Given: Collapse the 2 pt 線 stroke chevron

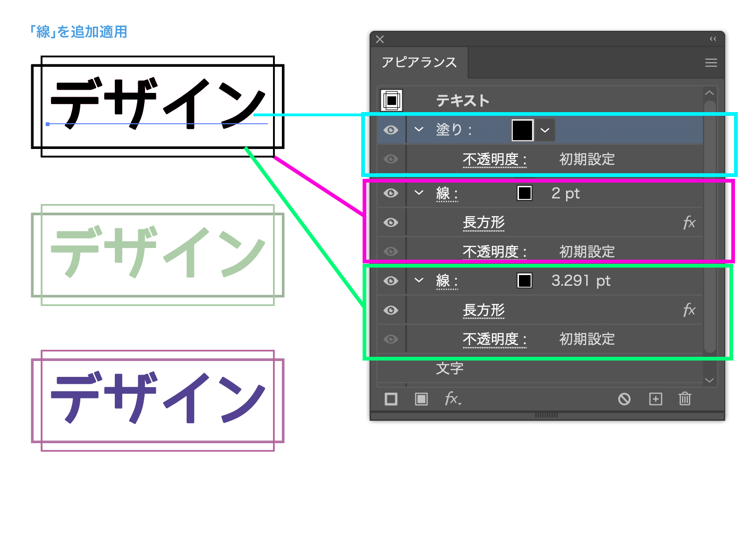Looking at the screenshot, I should click(x=419, y=192).
